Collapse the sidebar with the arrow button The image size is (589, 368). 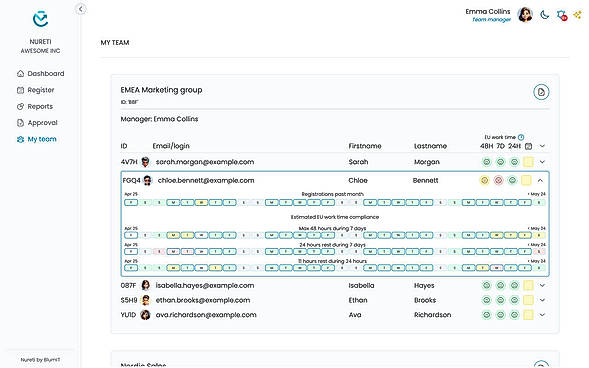[x=81, y=9]
